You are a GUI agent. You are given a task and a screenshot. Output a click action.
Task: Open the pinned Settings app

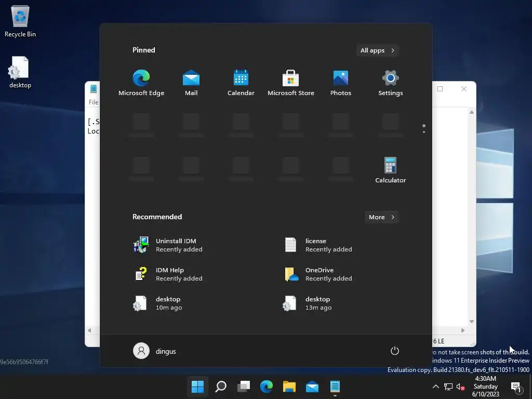391,83
